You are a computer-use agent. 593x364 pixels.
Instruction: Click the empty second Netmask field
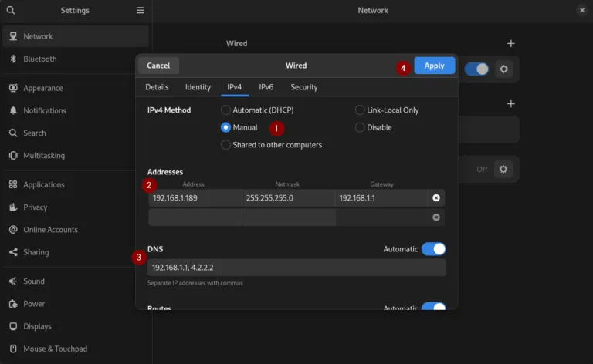click(288, 217)
